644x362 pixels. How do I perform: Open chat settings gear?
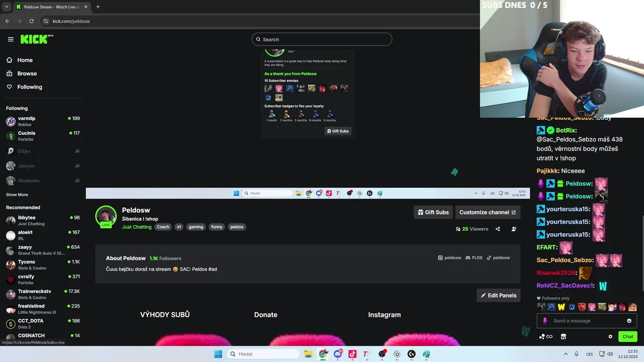coord(610,336)
